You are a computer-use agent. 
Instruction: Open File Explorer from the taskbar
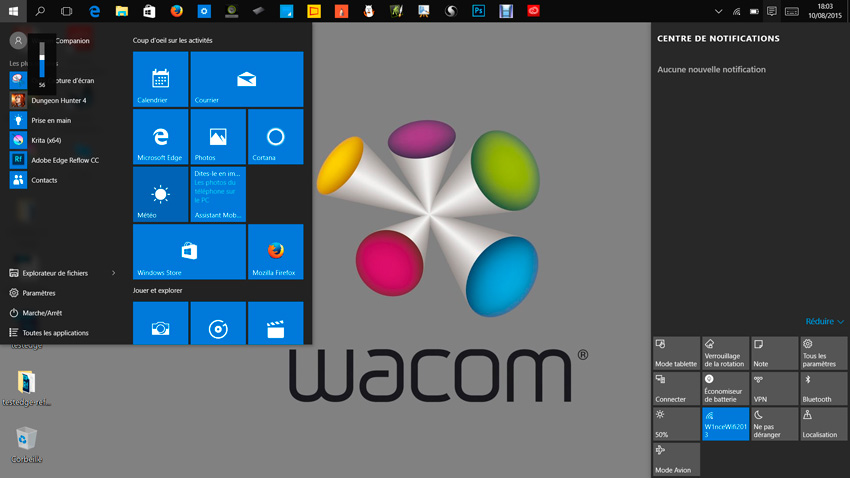pos(122,11)
